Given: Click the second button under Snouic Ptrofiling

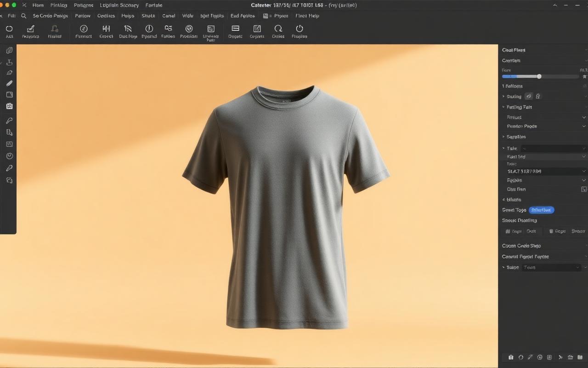Looking at the screenshot, I should [x=531, y=231].
